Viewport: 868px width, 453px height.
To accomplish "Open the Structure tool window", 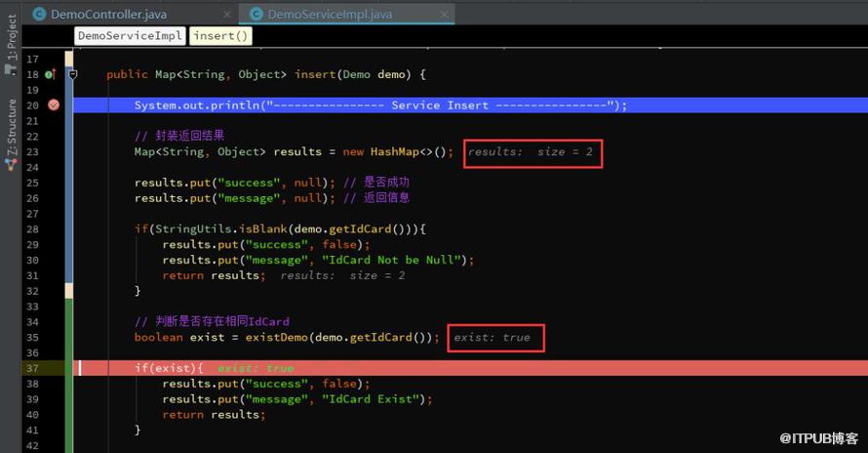I will (11, 134).
